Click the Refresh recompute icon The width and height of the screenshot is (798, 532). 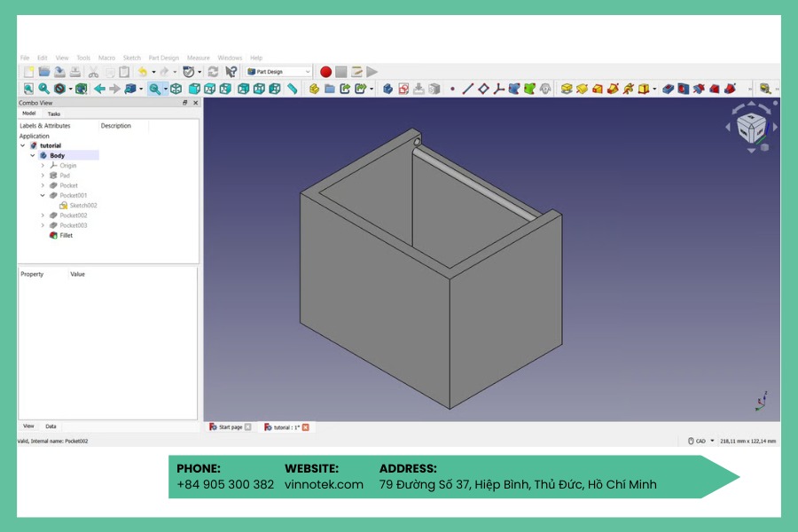(213, 72)
